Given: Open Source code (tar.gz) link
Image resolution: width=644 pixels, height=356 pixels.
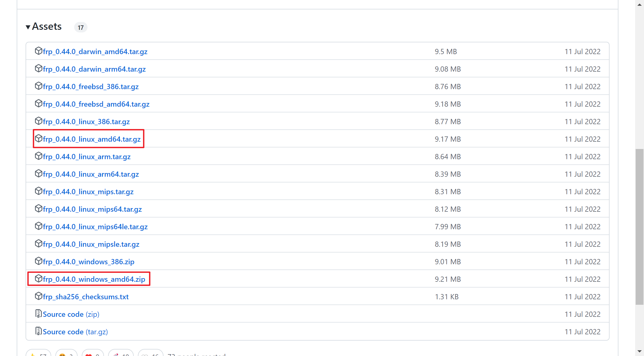Looking at the screenshot, I should [x=75, y=332].
